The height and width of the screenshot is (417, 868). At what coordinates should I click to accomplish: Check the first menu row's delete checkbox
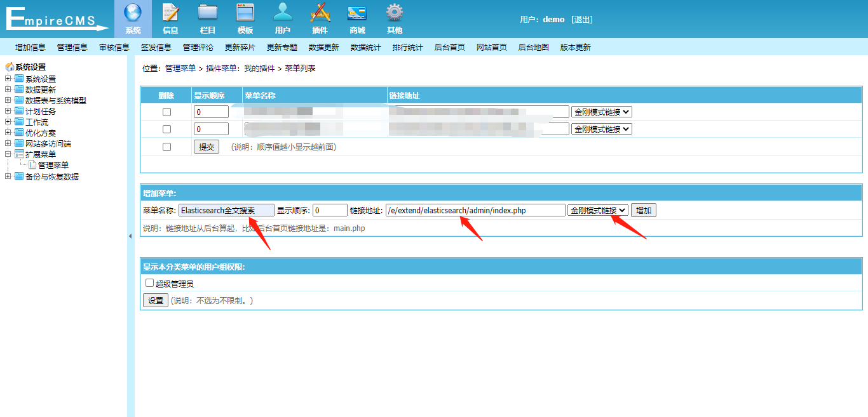point(167,111)
